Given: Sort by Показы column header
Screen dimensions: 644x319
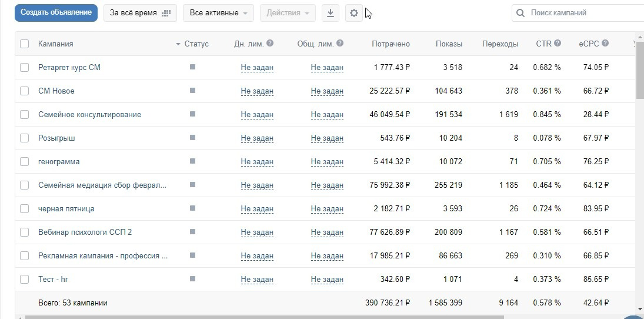Looking at the screenshot, I should tap(449, 44).
